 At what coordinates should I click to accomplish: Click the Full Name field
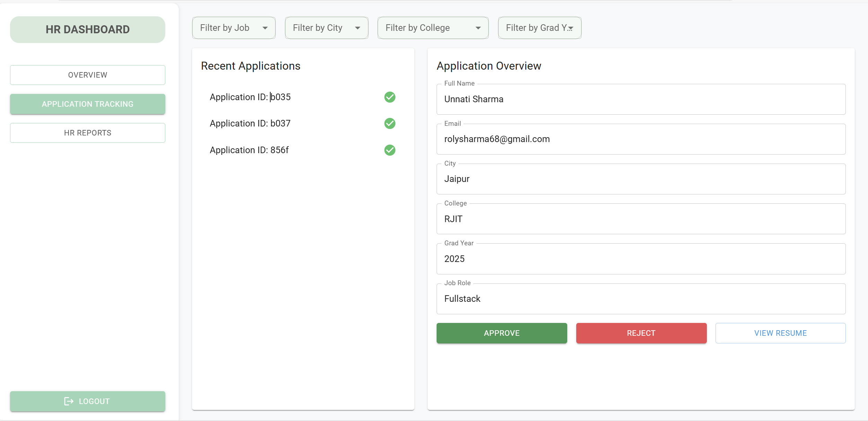coord(641,99)
